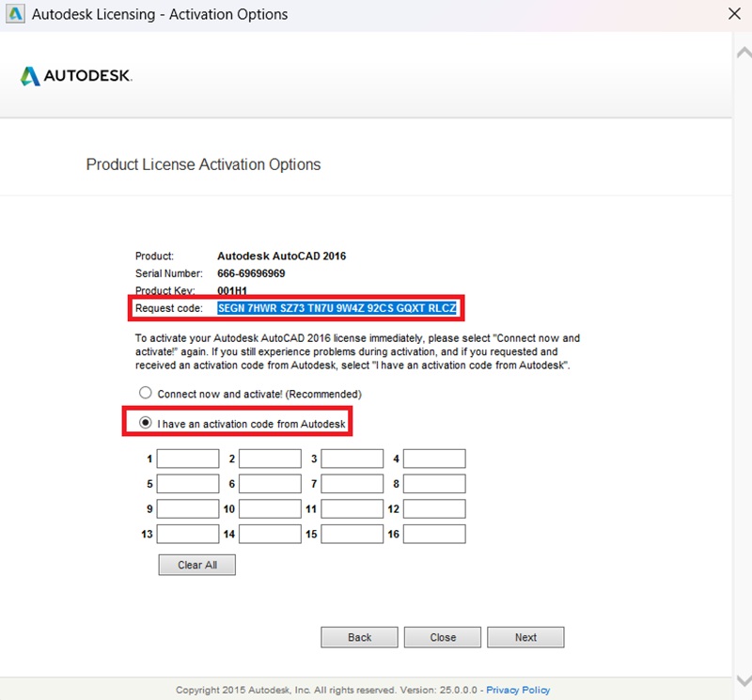This screenshot has height=700, width=752.
Task: Focus activation code field number 6
Action: [270, 485]
